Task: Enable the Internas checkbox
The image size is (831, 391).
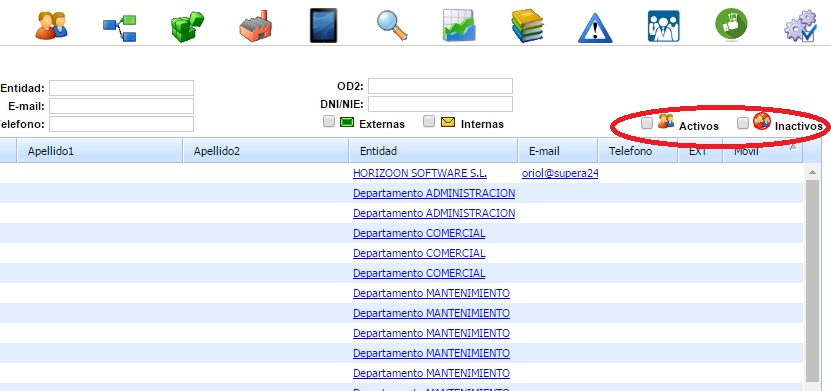Action: [429, 122]
